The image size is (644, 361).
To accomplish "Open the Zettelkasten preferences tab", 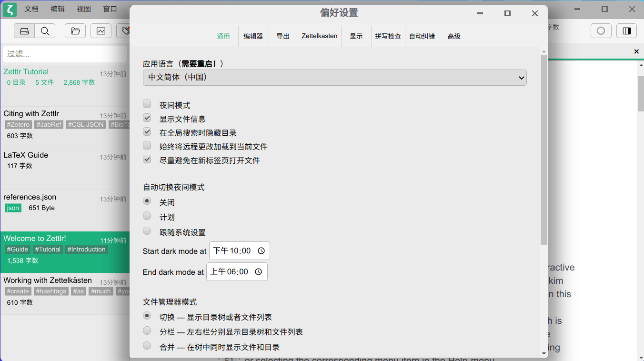I will click(x=319, y=36).
